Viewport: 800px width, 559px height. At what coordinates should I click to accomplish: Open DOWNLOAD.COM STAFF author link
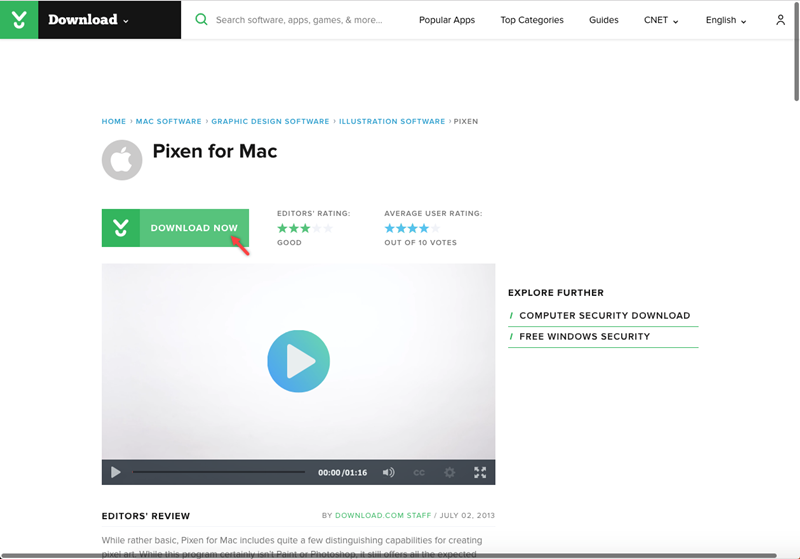[x=383, y=516]
